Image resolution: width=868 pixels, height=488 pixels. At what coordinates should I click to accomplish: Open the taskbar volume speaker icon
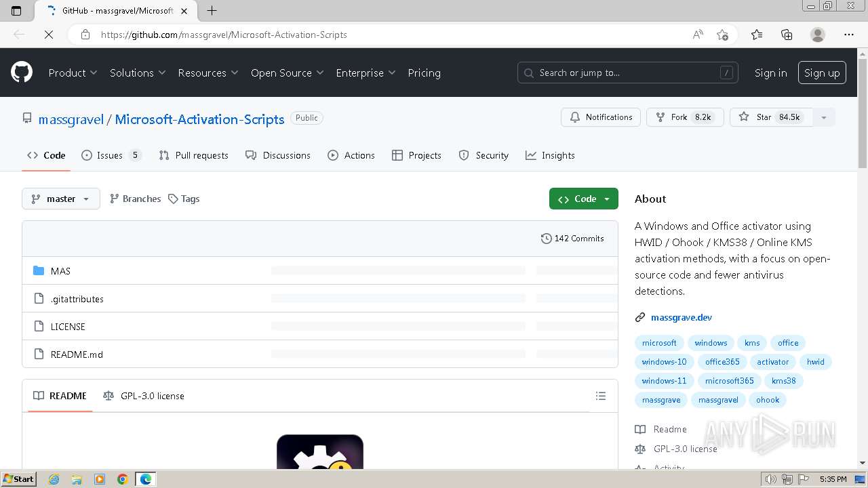(770, 479)
